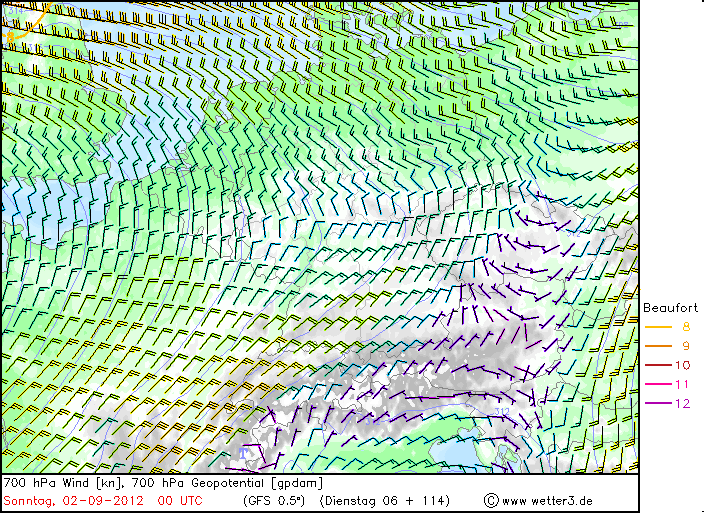
Task: Click the GFS 0.5° model label
Action: [x=274, y=501]
